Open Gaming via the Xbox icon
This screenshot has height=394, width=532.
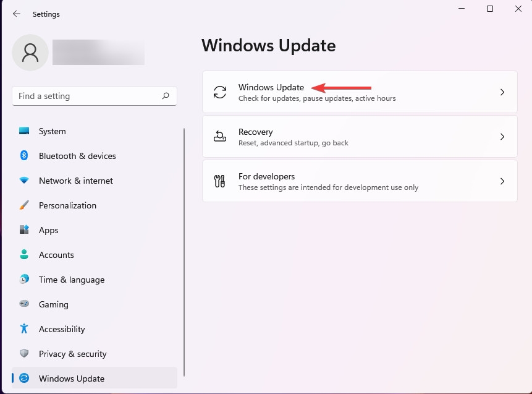tap(25, 304)
